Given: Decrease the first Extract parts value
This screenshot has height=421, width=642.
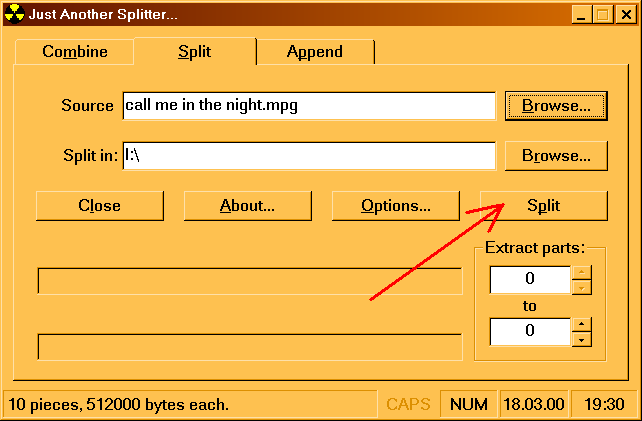Looking at the screenshot, I should pos(581,287).
